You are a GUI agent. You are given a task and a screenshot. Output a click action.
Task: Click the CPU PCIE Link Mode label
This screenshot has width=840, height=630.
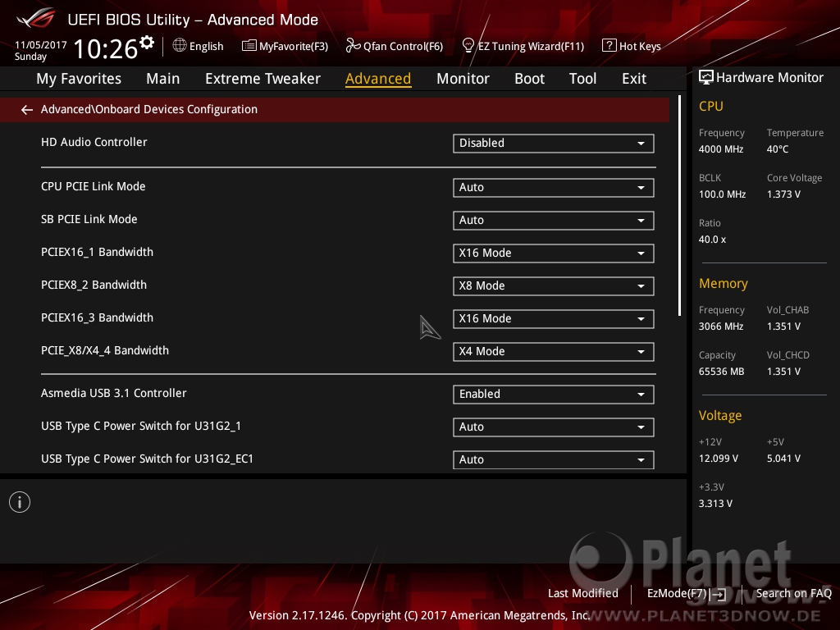click(94, 186)
